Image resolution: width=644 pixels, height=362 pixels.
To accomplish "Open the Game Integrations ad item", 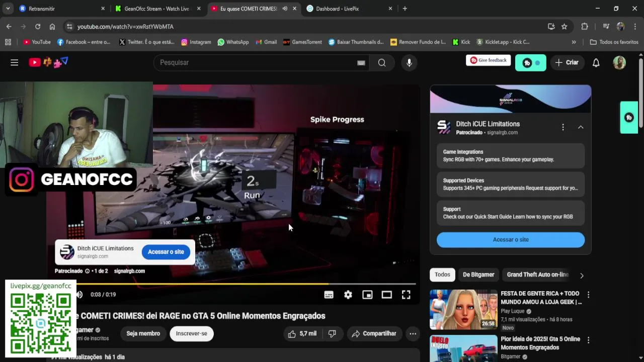I will click(x=511, y=155).
